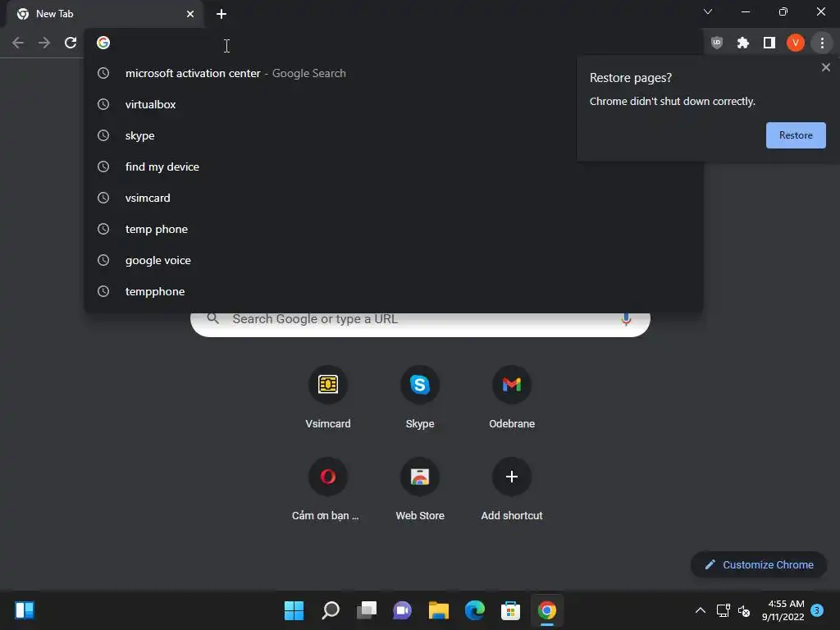
Task: Select the New Tab tab
Action: coord(104,14)
